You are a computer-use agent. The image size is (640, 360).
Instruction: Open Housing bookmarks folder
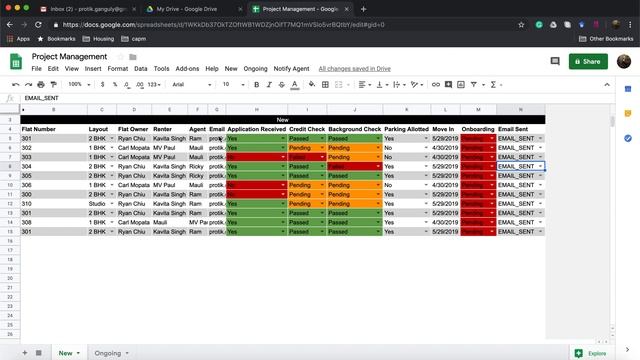[98, 39]
